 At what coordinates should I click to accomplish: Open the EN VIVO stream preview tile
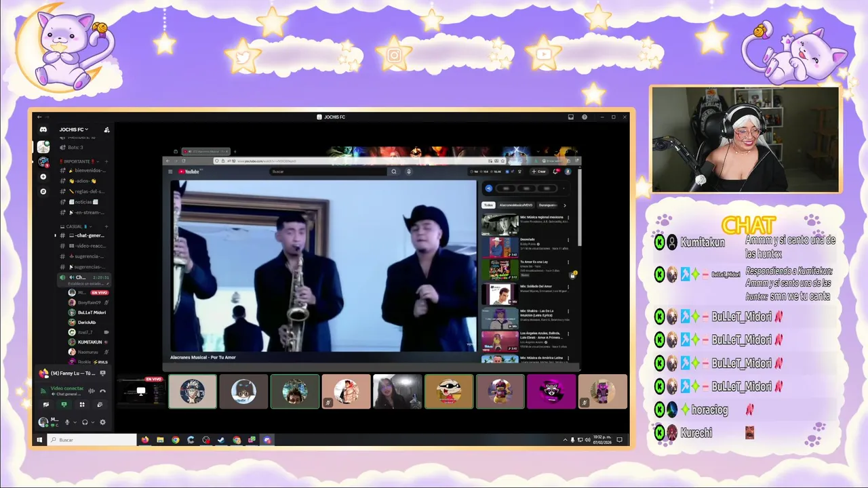pos(140,391)
